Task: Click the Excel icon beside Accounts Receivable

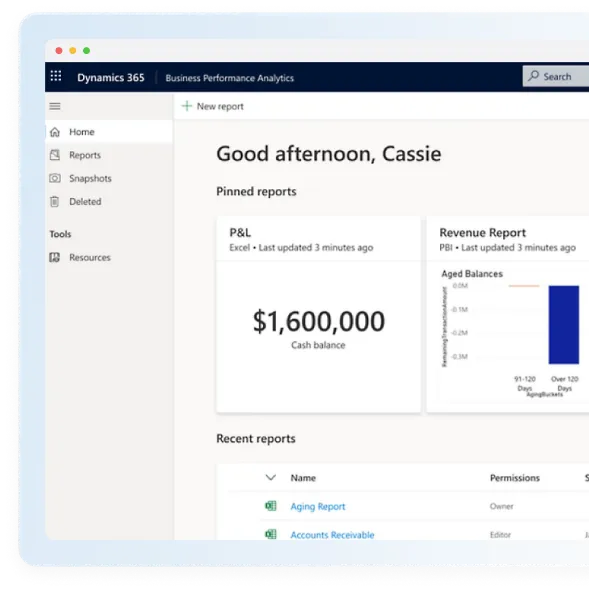Action: pos(271,534)
